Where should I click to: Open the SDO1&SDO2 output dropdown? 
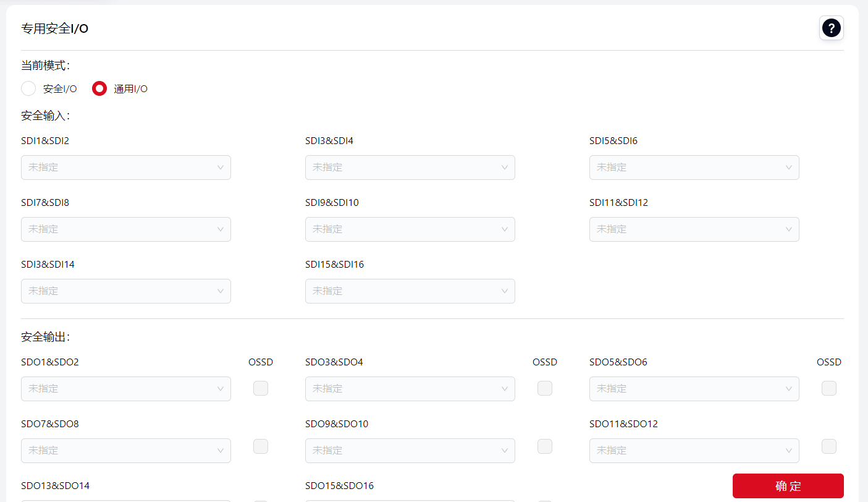pos(125,389)
